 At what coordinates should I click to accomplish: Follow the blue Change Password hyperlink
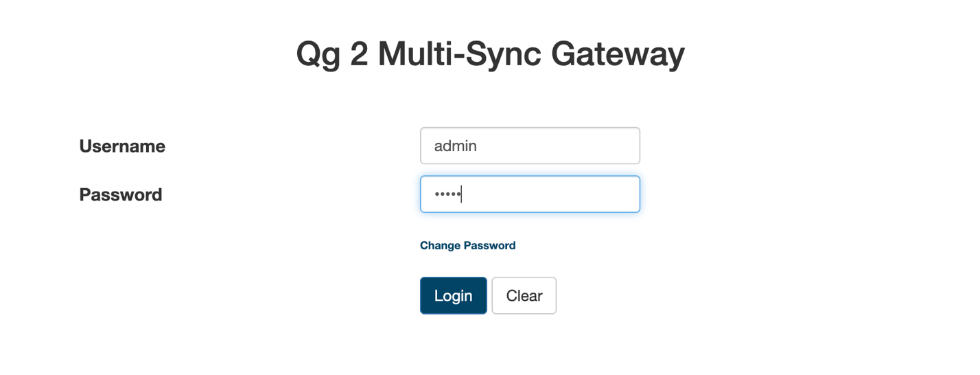[467, 245]
